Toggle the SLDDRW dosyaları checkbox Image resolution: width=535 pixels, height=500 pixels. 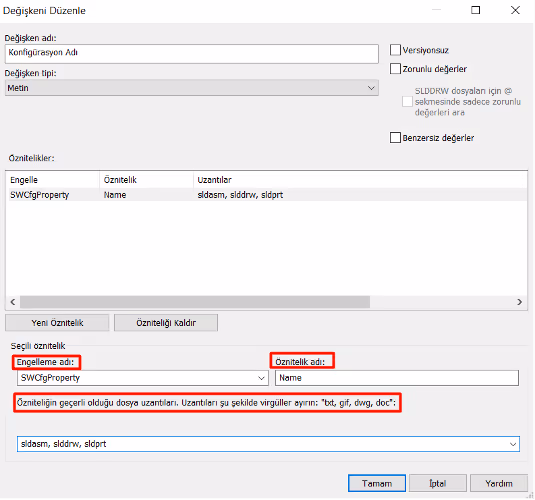coord(407,102)
